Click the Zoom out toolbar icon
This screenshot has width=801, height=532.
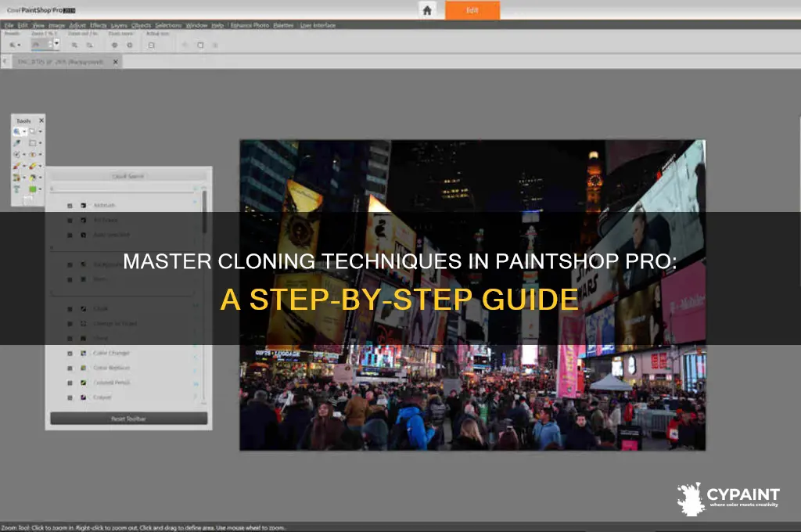pyautogui.click(x=74, y=45)
